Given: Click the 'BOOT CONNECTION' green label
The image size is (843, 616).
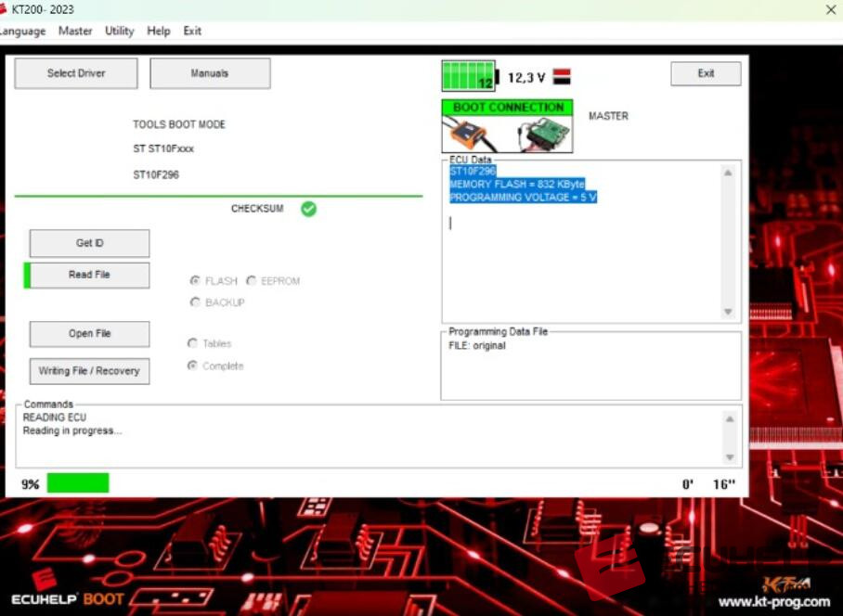Looking at the screenshot, I should click(508, 108).
